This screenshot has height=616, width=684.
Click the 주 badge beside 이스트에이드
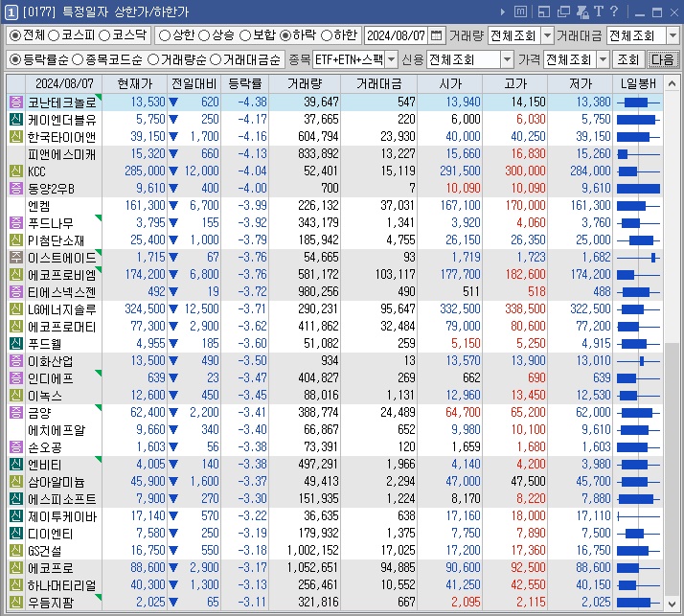click(16, 258)
